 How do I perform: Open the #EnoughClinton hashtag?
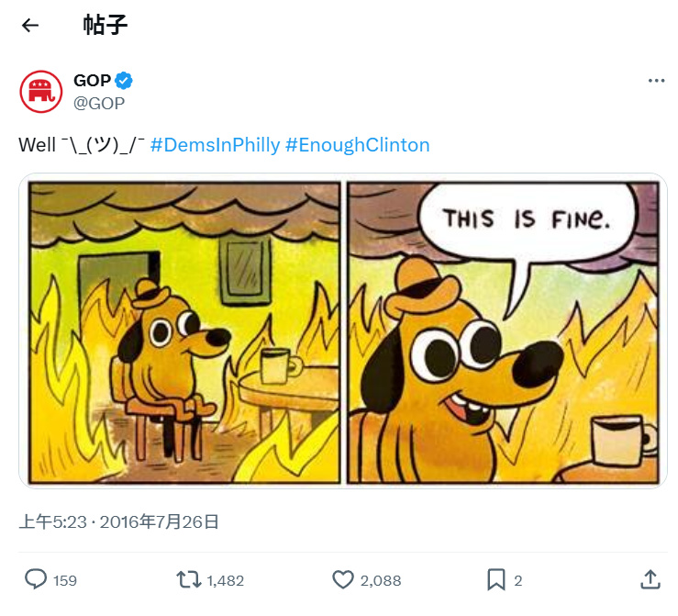pyautogui.click(x=357, y=145)
